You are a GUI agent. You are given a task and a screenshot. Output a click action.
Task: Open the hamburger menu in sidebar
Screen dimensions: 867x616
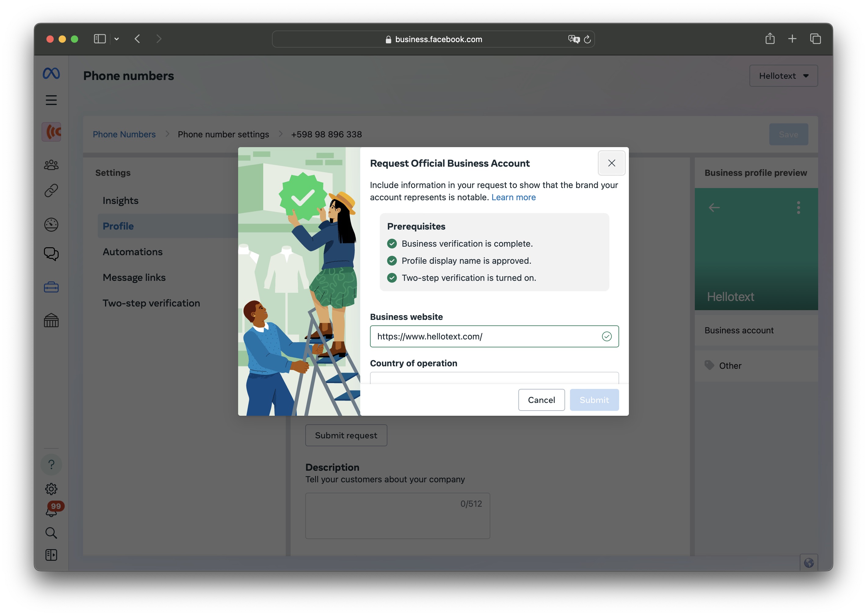(51, 100)
